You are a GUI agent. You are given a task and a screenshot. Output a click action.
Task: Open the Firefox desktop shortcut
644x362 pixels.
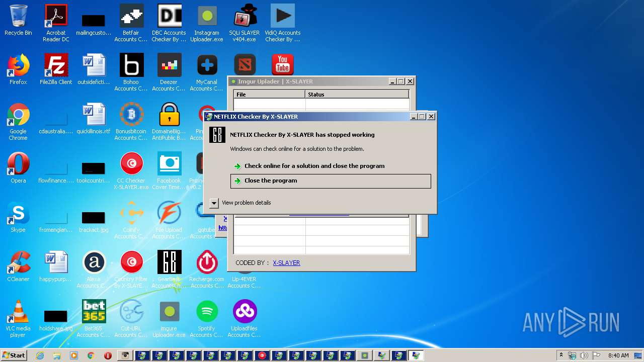click(x=18, y=69)
